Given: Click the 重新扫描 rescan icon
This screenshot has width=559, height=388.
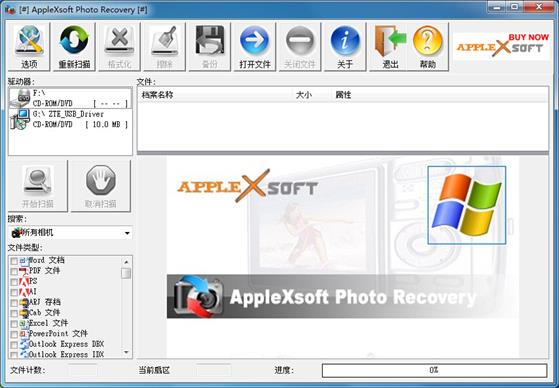Looking at the screenshot, I should [74, 47].
